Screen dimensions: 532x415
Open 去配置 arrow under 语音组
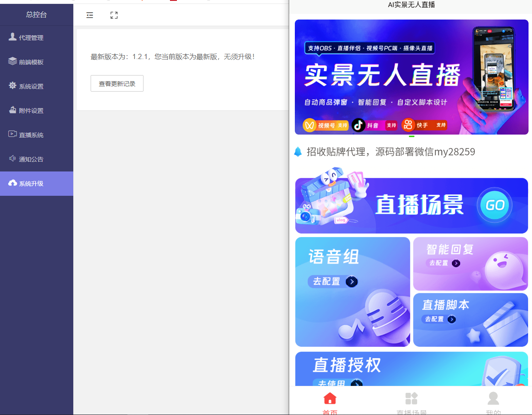(x=352, y=282)
